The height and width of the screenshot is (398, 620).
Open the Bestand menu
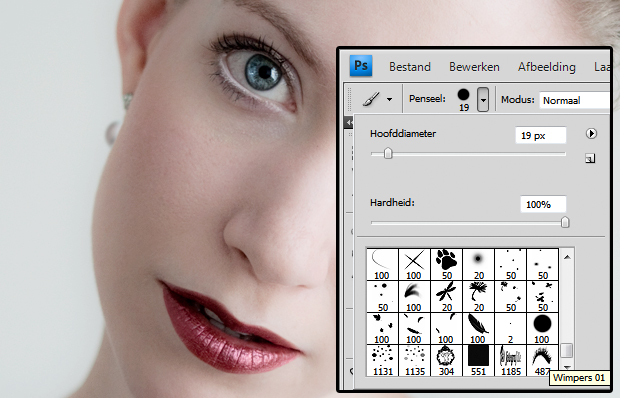[410, 67]
